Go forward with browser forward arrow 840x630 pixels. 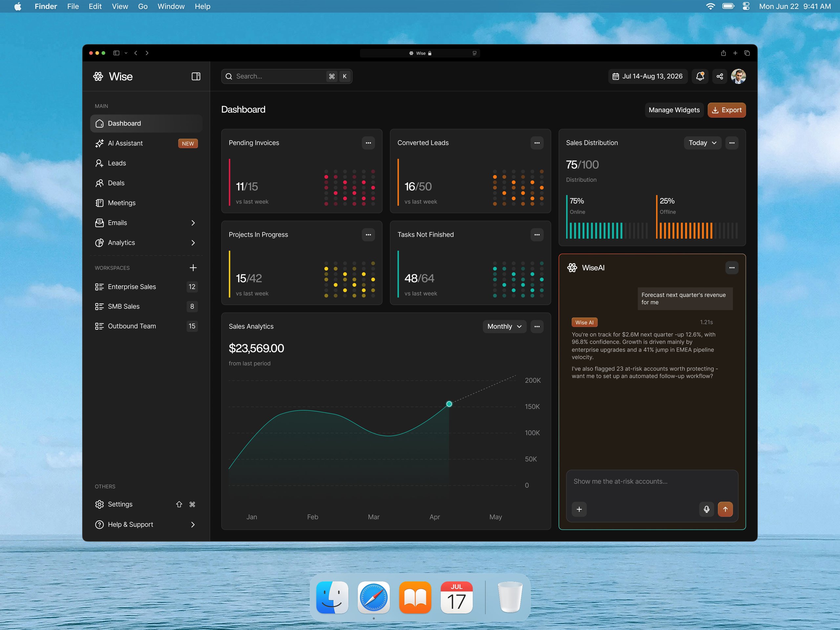tap(147, 53)
